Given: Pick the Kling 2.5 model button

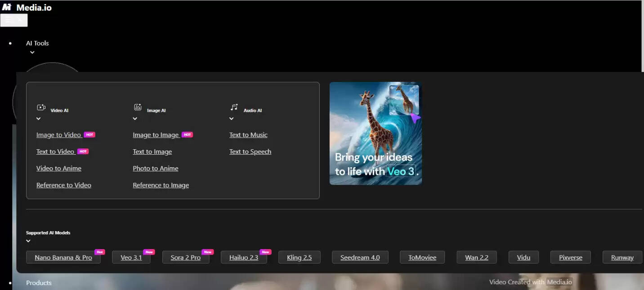Looking at the screenshot, I should [x=300, y=258].
